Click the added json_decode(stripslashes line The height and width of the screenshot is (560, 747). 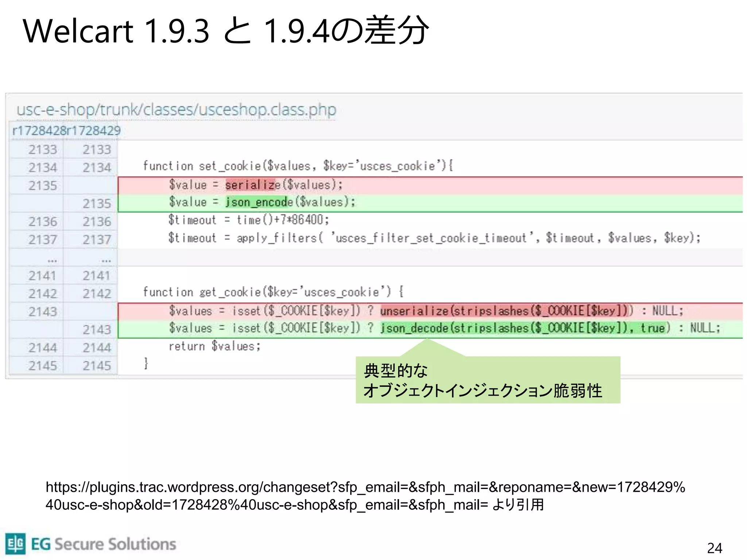coord(430,328)
